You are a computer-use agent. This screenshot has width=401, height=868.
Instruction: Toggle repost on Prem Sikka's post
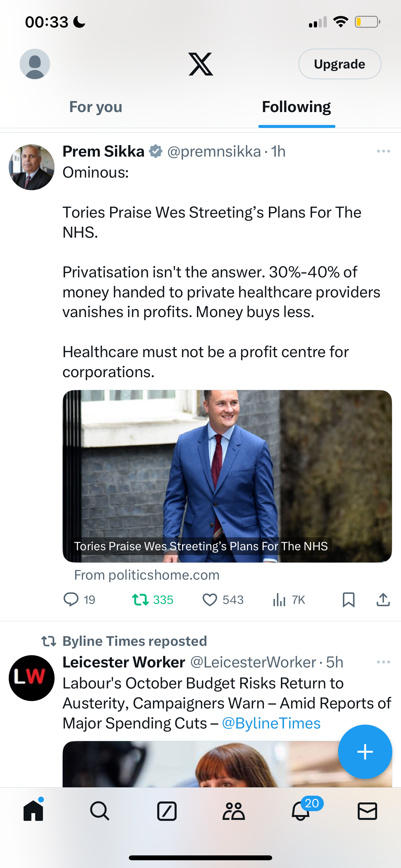[x=152, y=600]
